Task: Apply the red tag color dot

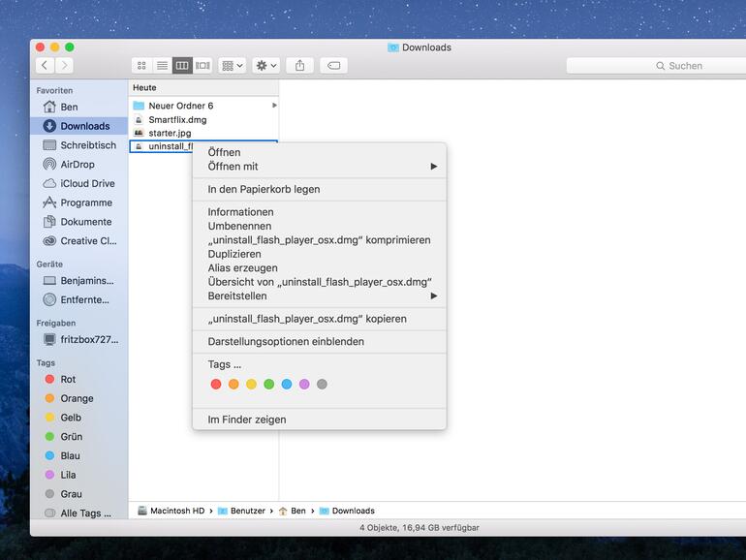Action: pos(216,385)
